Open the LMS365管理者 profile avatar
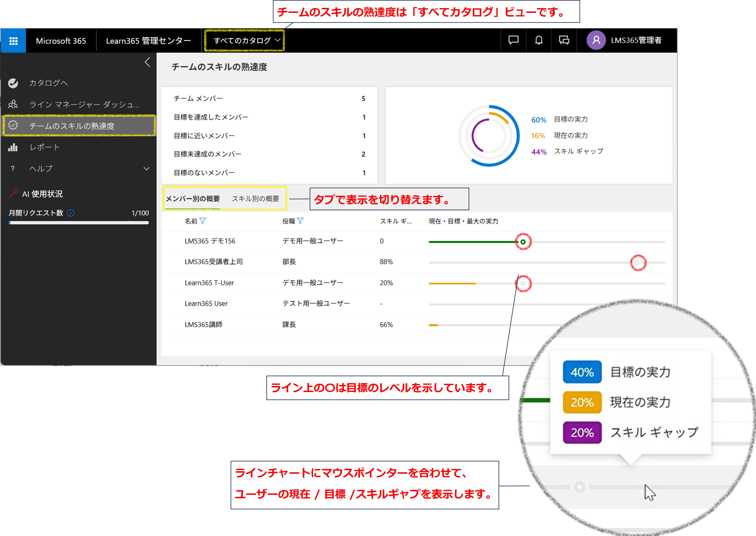 click(x=596, y=40)
